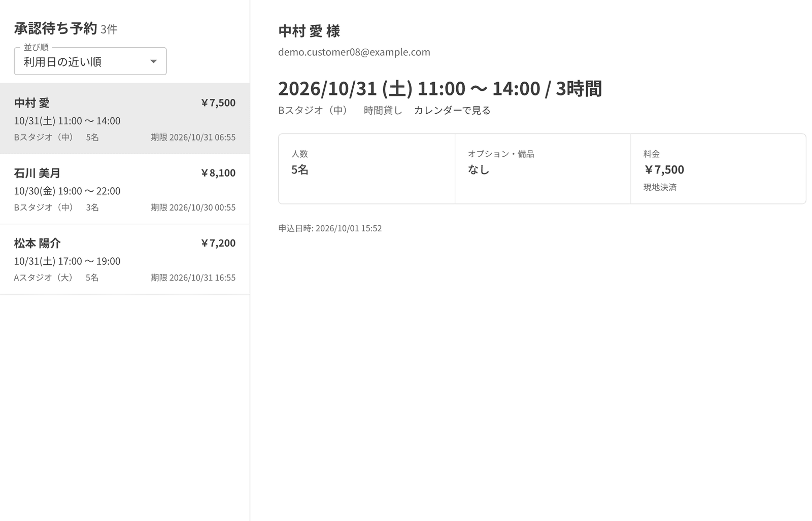Click the email demo.customer08@example.com
This screenshot has width=812, height=521.
354,52
